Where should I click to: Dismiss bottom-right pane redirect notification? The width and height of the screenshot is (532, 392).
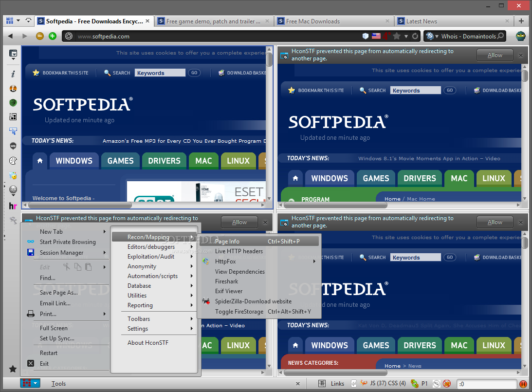521,223
